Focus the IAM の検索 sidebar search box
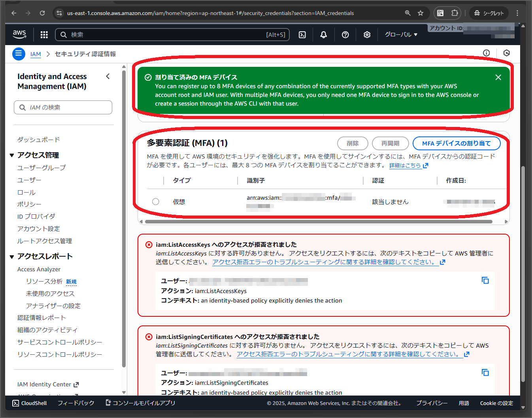This screenshot has height=418, width=532. (63, 107)
